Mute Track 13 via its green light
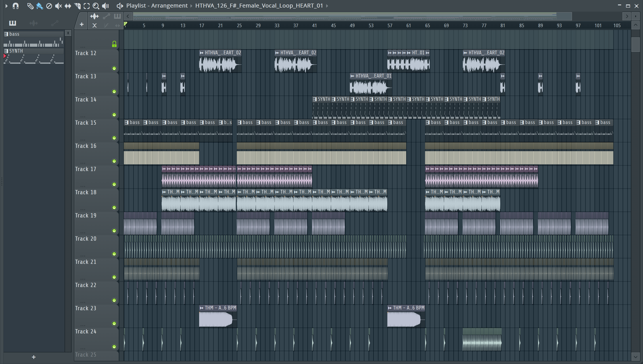This screenshot has width=643, height=364. 114,92
